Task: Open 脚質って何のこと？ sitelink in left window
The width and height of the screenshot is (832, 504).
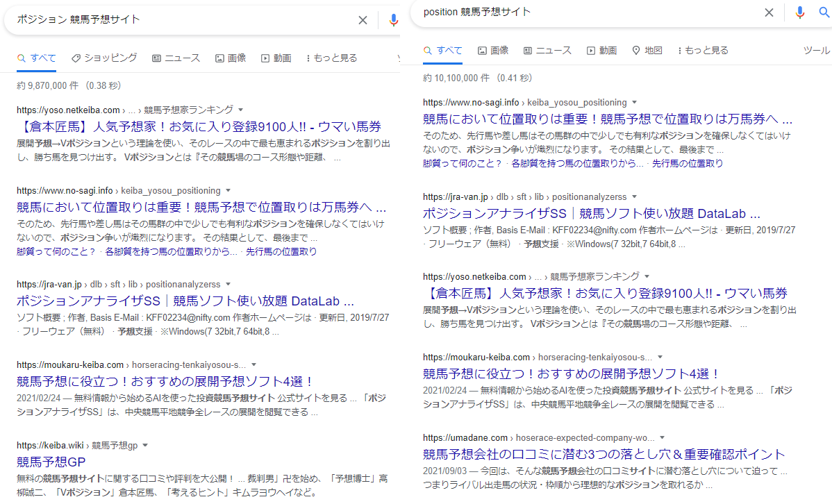Action: (56, 251)
